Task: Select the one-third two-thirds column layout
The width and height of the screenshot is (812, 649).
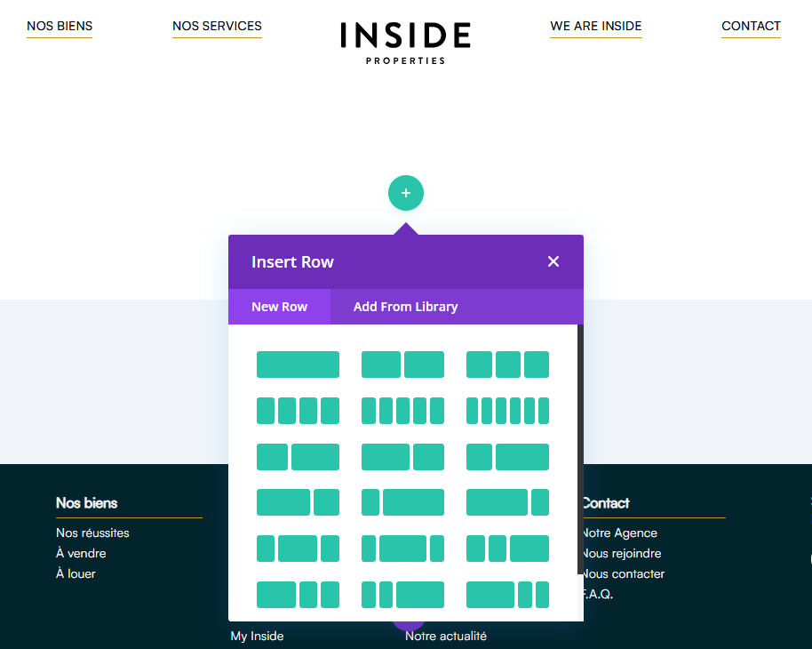Action: tap(298, 457)
